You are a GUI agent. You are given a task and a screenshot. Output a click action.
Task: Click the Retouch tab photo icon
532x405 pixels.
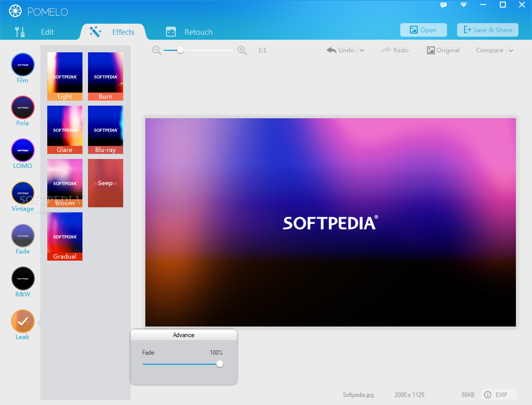coord(171,32)
